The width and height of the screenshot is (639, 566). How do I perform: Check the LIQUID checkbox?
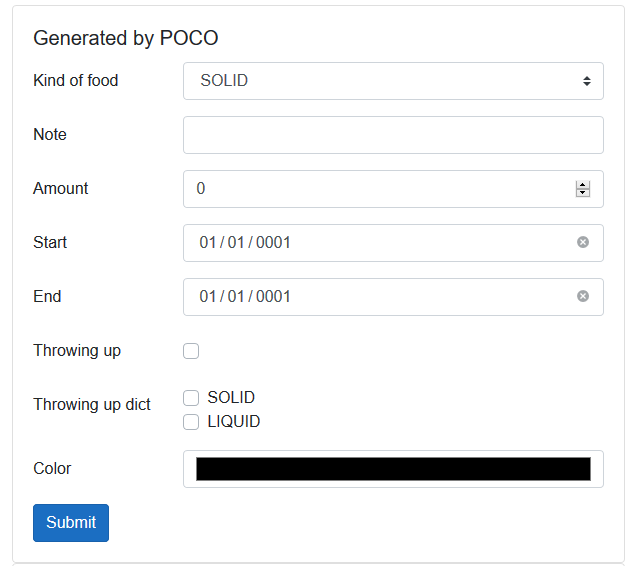tap(191, 422)
